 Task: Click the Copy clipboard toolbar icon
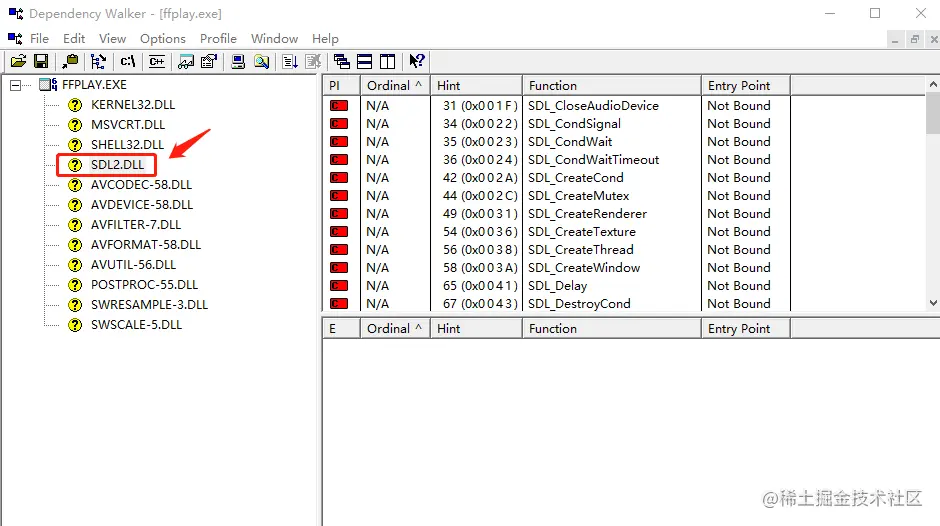(70, 61)
